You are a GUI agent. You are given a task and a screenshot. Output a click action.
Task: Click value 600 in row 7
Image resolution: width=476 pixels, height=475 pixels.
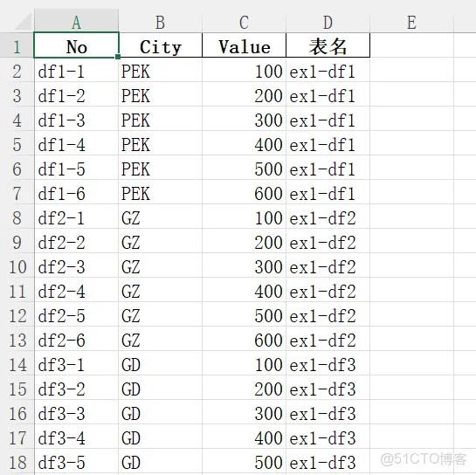point(244,192)
